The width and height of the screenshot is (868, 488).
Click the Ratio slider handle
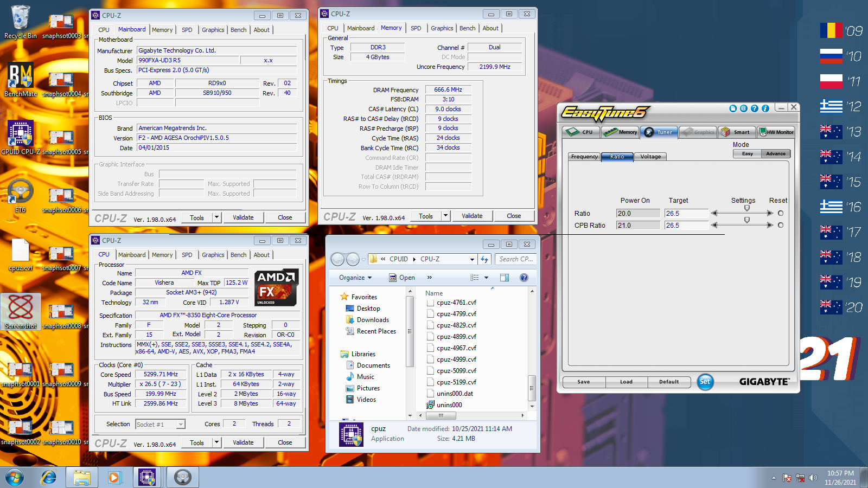(x=747, y=208)
